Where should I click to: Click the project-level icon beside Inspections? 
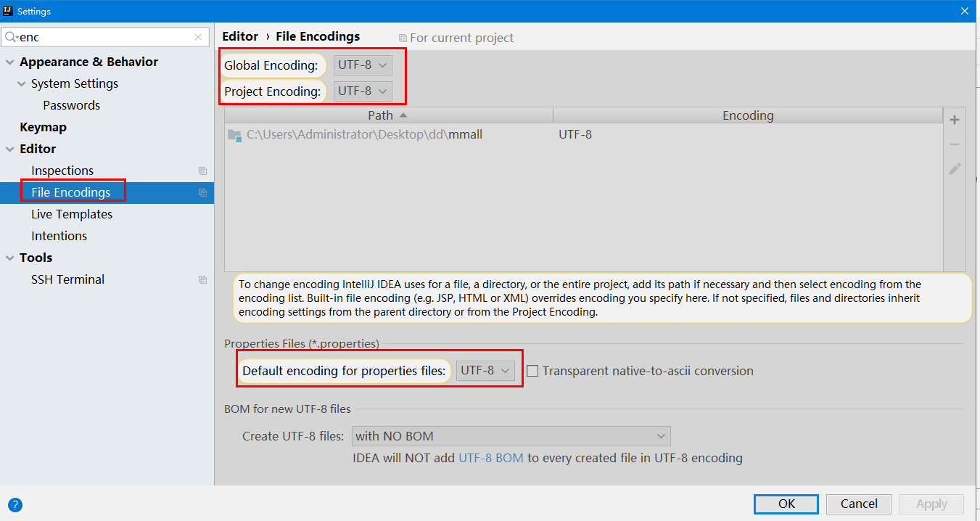(202, 171)
